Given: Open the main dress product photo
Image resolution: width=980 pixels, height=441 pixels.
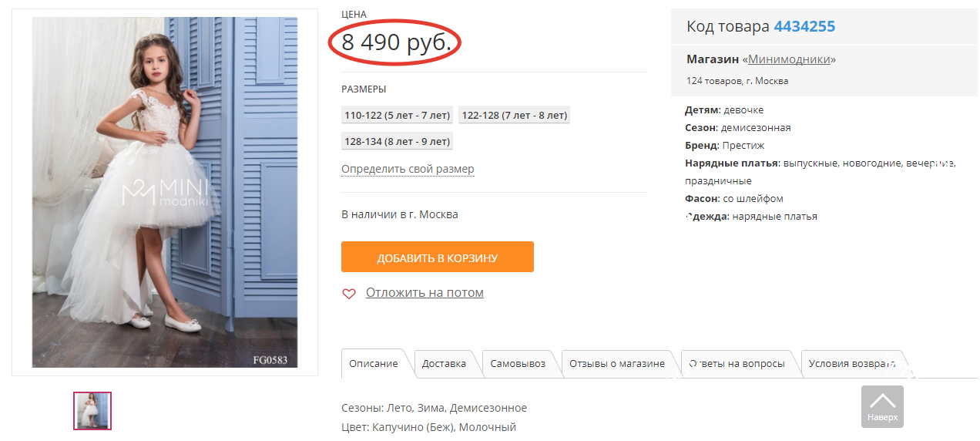Looking at the screenshot, I should (165, 192).
